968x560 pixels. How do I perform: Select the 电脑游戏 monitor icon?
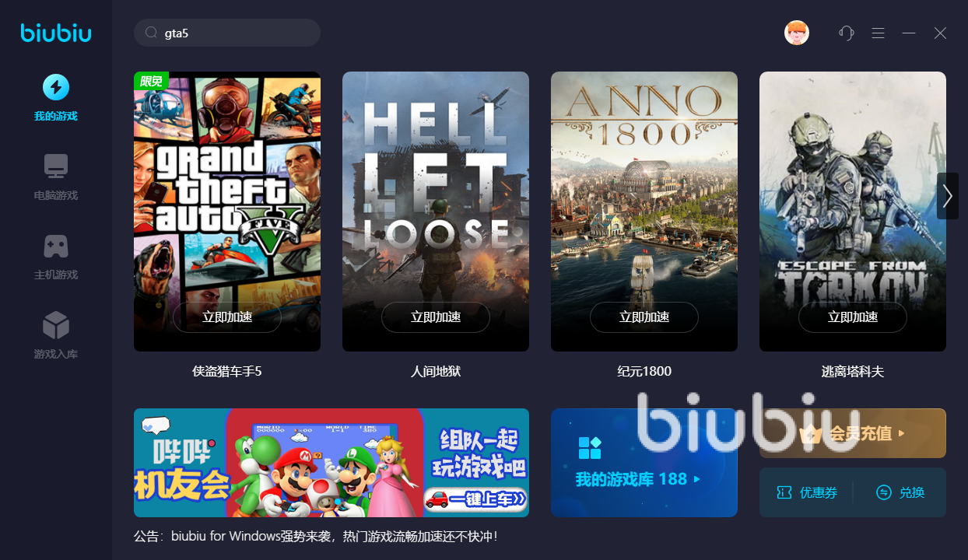tap(55, 166)
